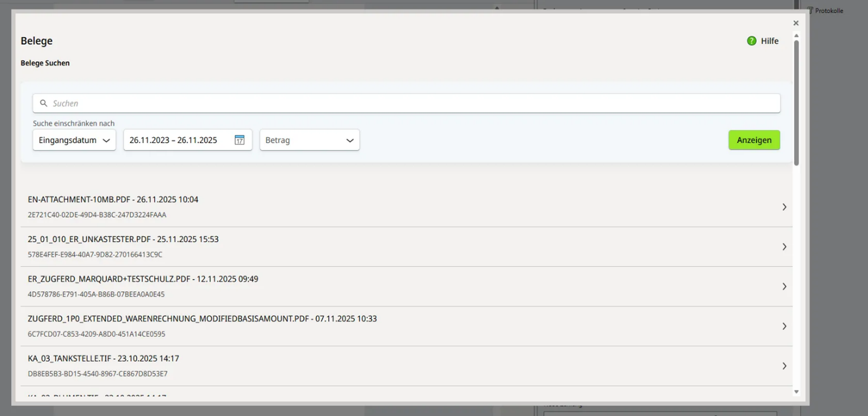Click scrollbar down arrow in Belege list
This screenshot has height=416, width=868.
pos(796,392)
